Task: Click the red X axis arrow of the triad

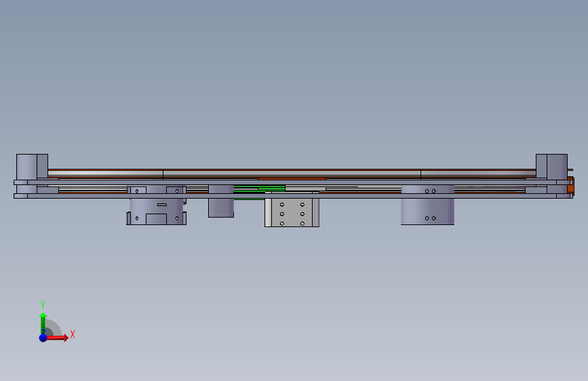Action: (57, 338)
